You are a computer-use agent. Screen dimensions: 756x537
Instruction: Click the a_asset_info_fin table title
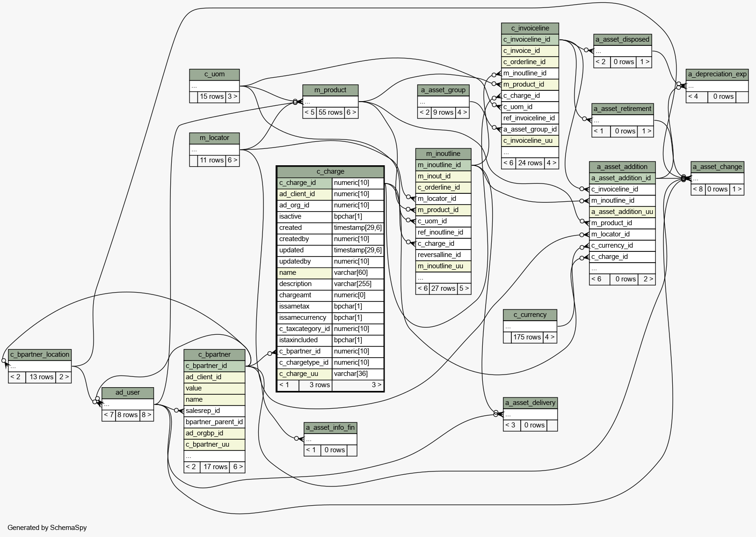330,427
